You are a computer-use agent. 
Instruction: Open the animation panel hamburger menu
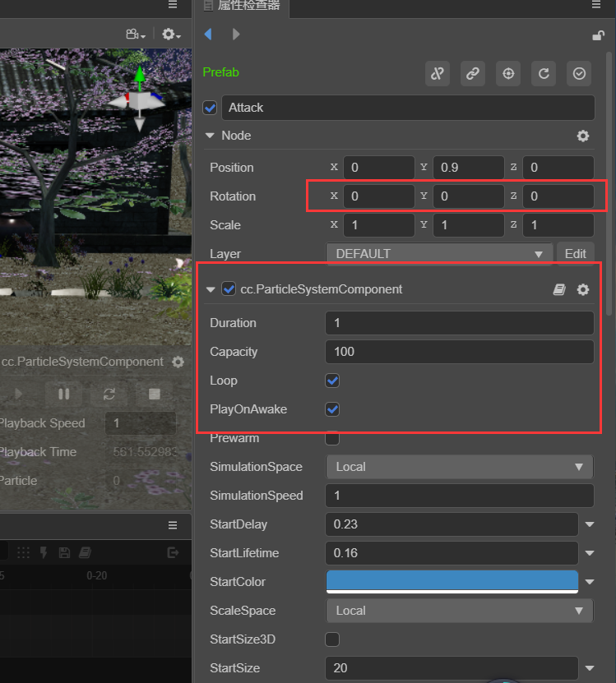click(x=173, y=525)
